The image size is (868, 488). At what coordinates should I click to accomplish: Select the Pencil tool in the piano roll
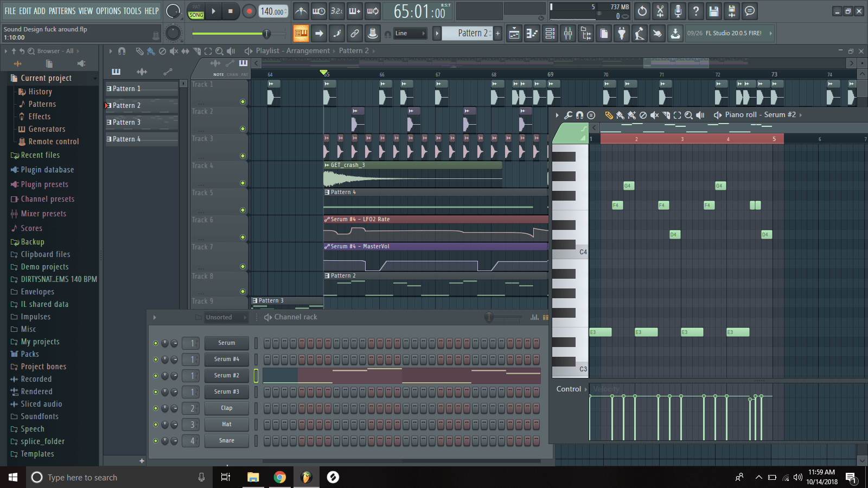609,115
